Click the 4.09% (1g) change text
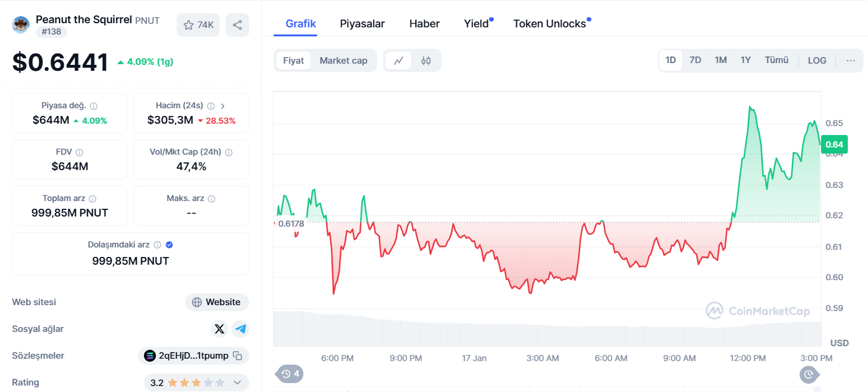 pos(150,62)
